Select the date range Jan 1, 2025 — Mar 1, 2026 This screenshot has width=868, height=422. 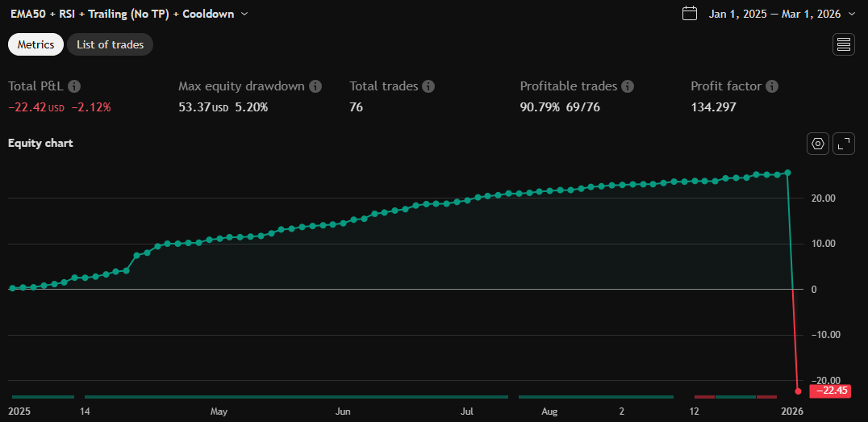pyautogui.click(x=774, y=15)
